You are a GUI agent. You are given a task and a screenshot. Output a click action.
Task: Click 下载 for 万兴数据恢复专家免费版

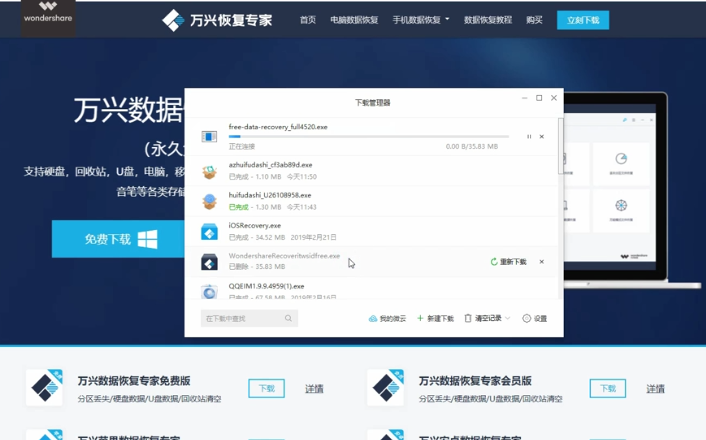(267, 388)
